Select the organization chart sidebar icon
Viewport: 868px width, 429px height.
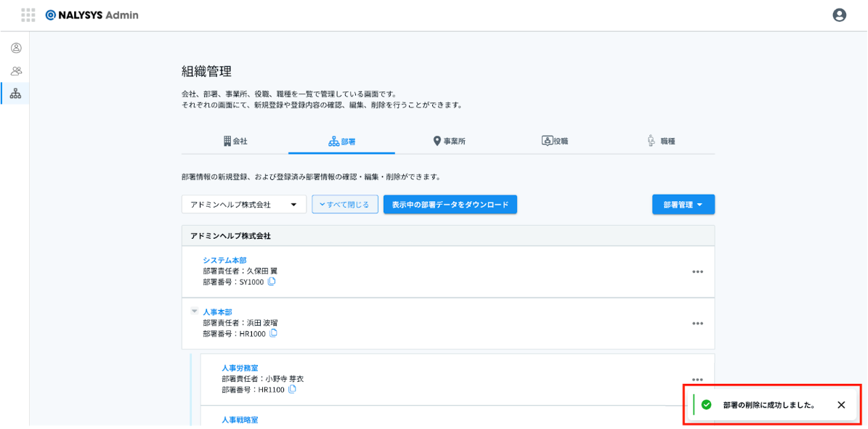(16, 94)
